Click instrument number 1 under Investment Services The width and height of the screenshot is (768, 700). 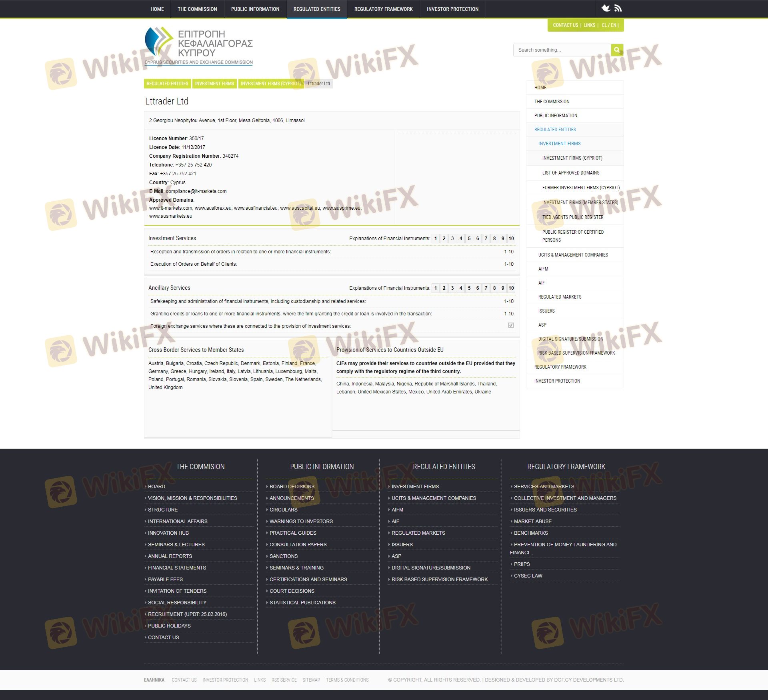(x=436, y=239)
